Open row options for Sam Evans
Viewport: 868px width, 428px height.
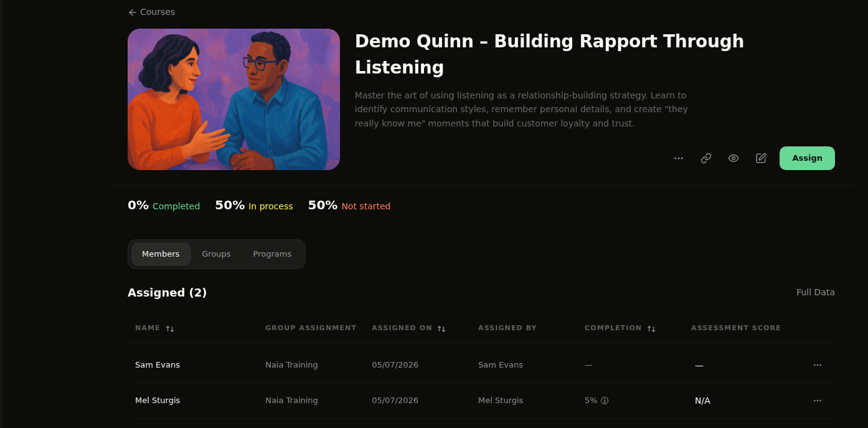tap(818, 365)
